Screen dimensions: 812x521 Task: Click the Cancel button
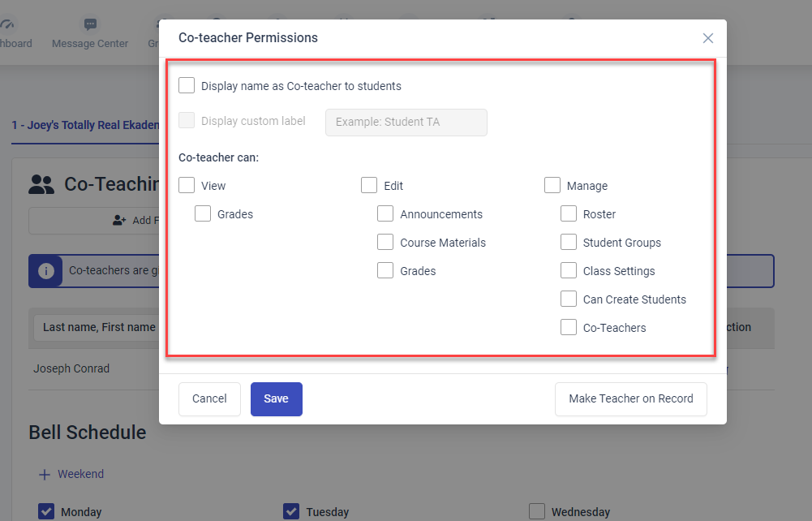(x=209, y=398)
